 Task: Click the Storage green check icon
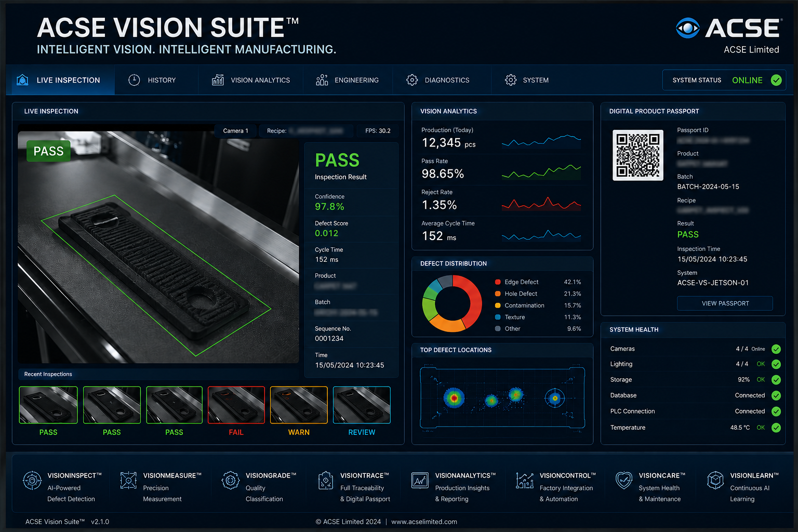coord(776,380)
